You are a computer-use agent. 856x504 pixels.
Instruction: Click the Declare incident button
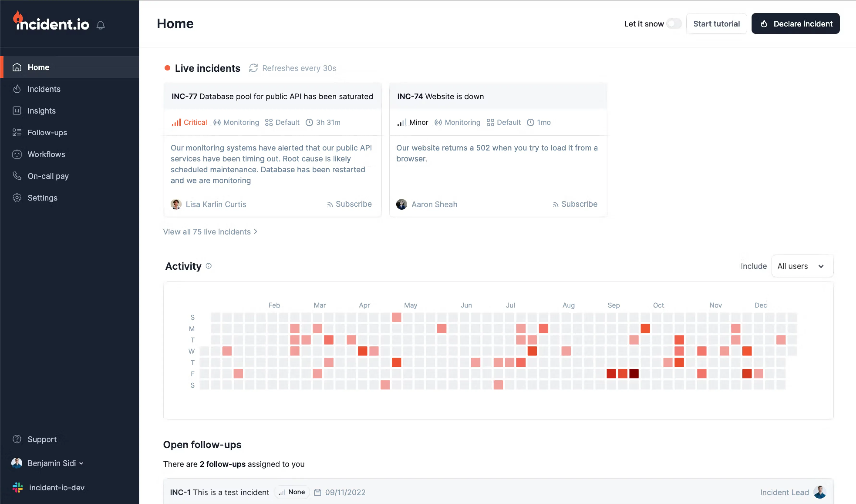795,24
